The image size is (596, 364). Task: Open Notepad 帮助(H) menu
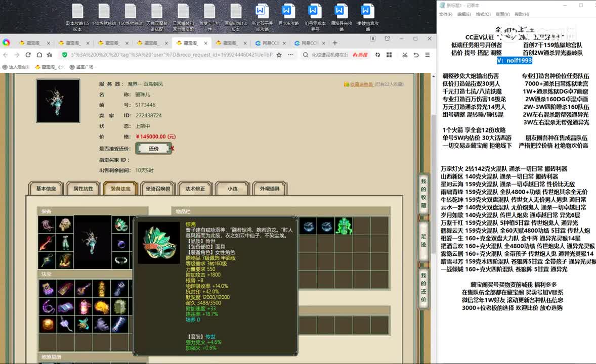[x=522, y=14]
